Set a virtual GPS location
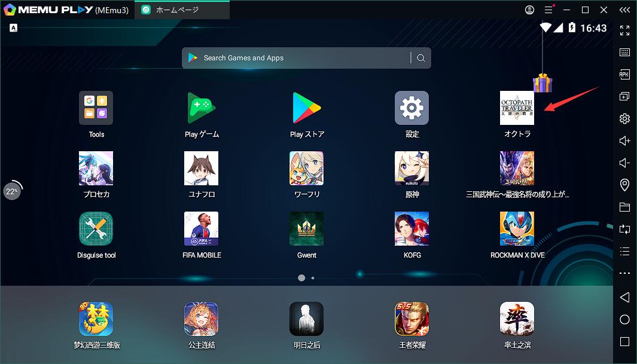 click(x=626, y=185)
